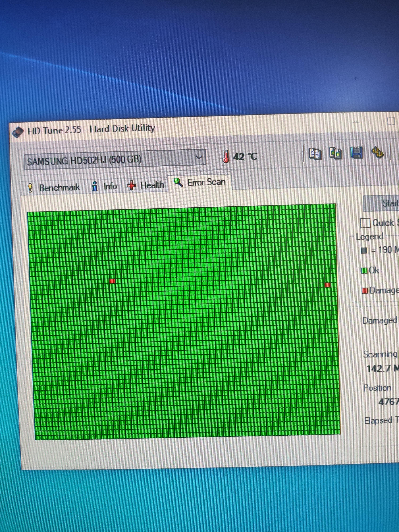Switch to the Health tab
Image resolution: width=399 pixels, height=532 pixels.
pyautogui.click(x=145, y=185)
